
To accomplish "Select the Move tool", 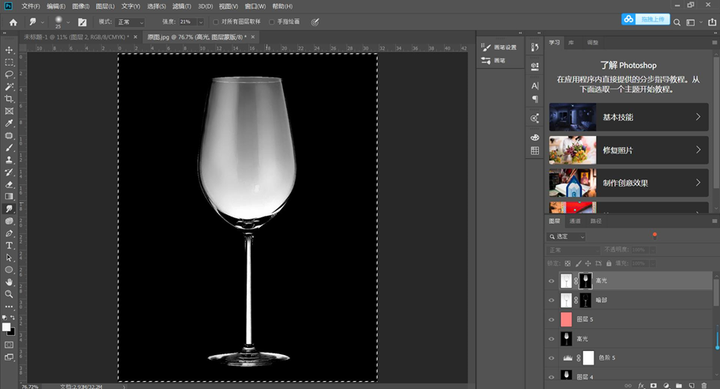I will coord(9,50).
